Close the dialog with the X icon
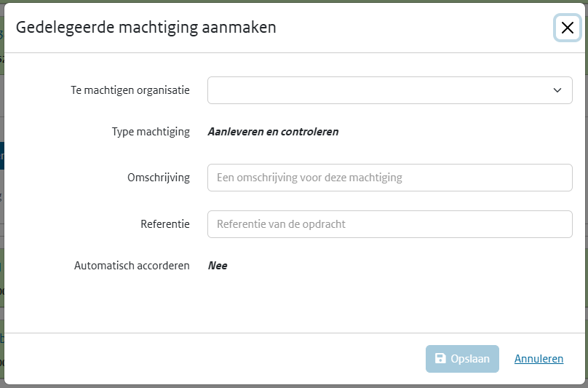Viewport: 588px width, 388px height. (567, 28)
